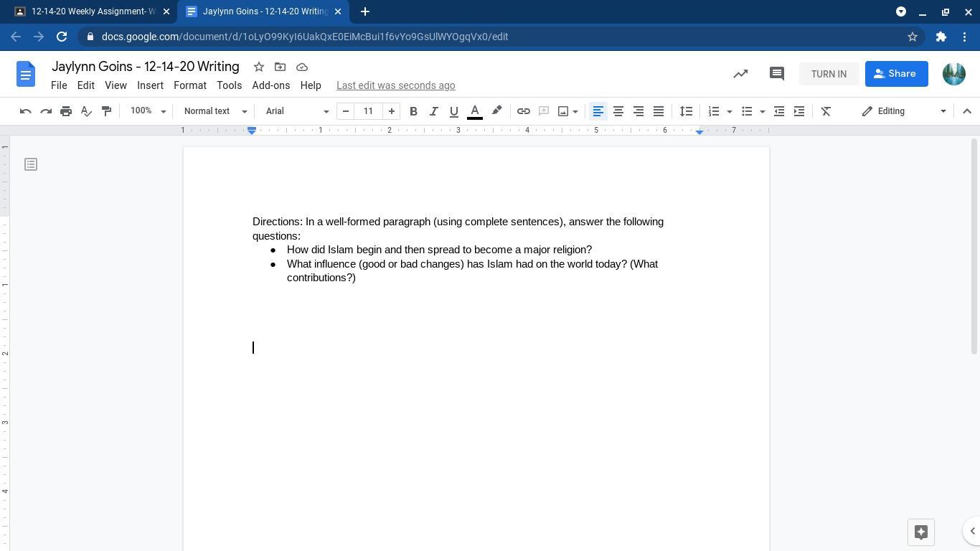Screen dimensions: 980x551
Task: Reload the current page
Action: click(x=62, y=37)
